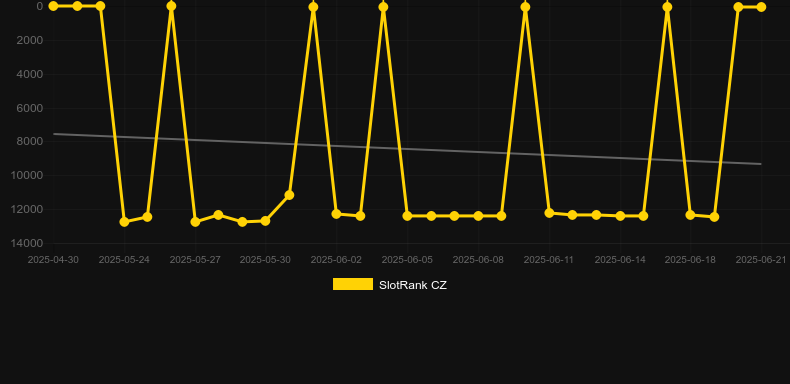Select the data point for 2025-05-24
Viewport: 790px width, 384px height.
pos(124,222)
